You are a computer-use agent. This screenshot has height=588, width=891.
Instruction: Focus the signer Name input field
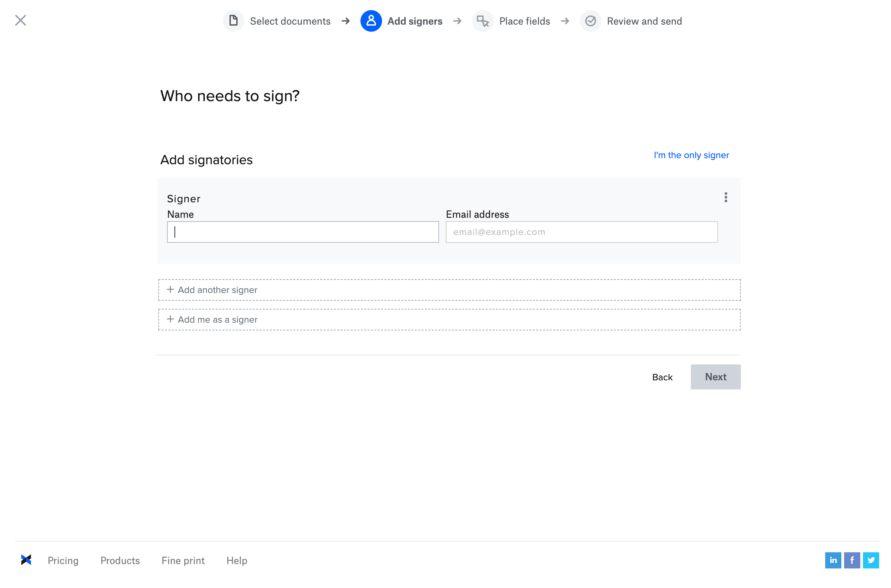click(302, 232)
